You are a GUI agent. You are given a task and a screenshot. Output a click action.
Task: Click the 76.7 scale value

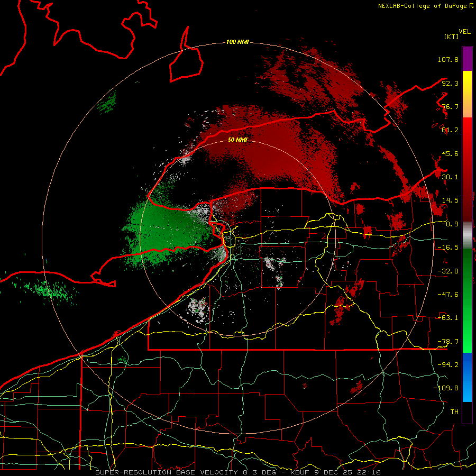[x=450, y=106]
